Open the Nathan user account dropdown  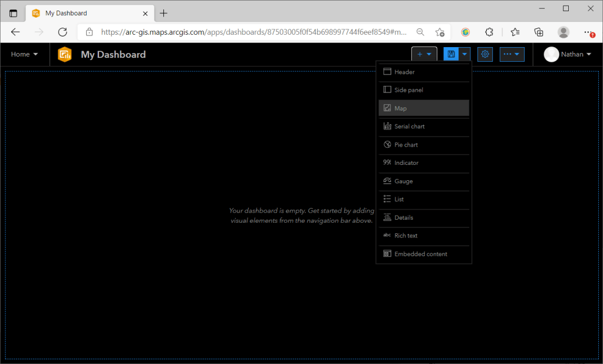click(x=568, y=54)
